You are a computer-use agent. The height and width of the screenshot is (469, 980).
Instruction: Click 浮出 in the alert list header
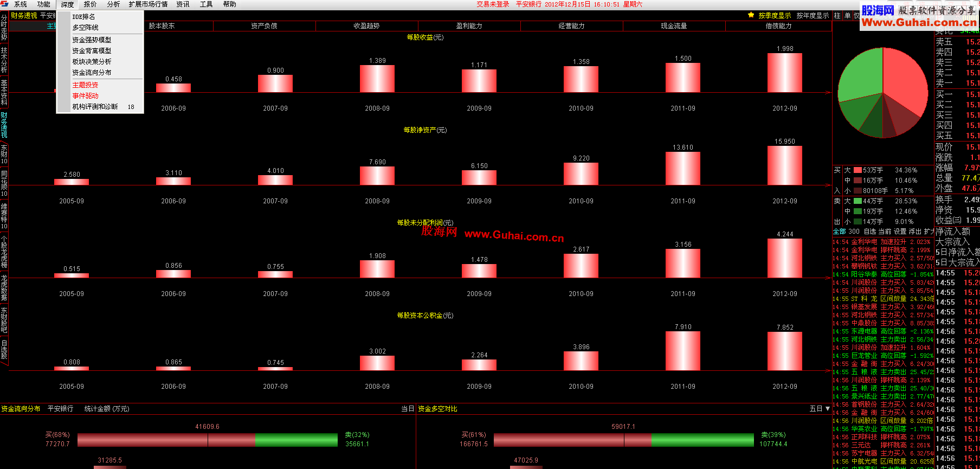click(915, 232)
